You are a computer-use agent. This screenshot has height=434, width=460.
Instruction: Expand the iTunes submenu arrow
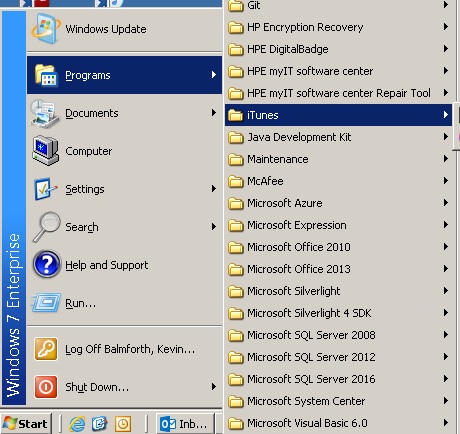point(446,115)
